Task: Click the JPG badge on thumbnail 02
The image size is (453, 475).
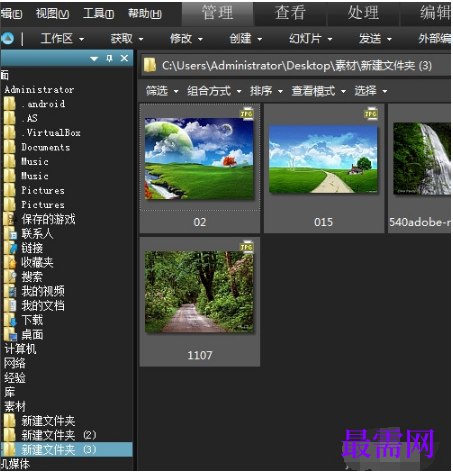Action: 247,114
